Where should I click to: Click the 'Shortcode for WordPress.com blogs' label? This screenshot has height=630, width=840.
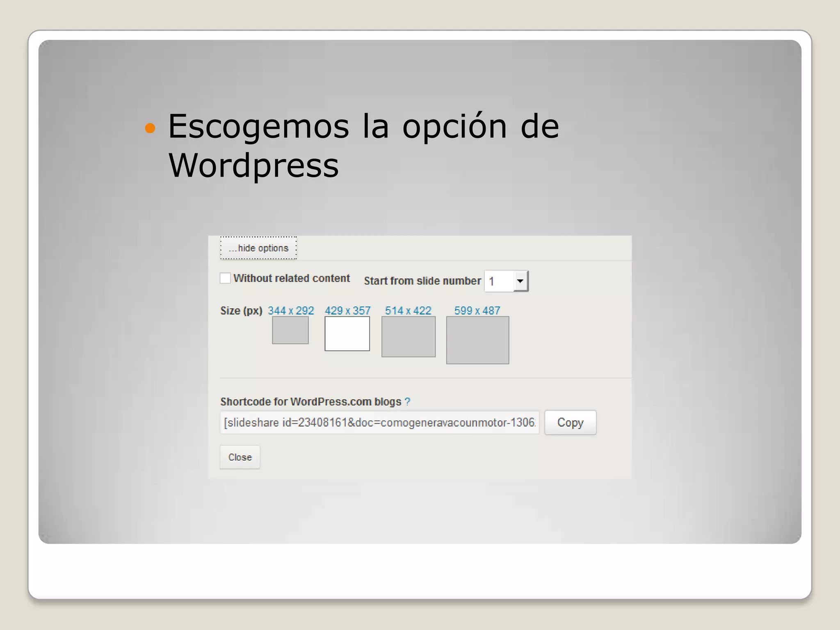click(x=311, y=402)
